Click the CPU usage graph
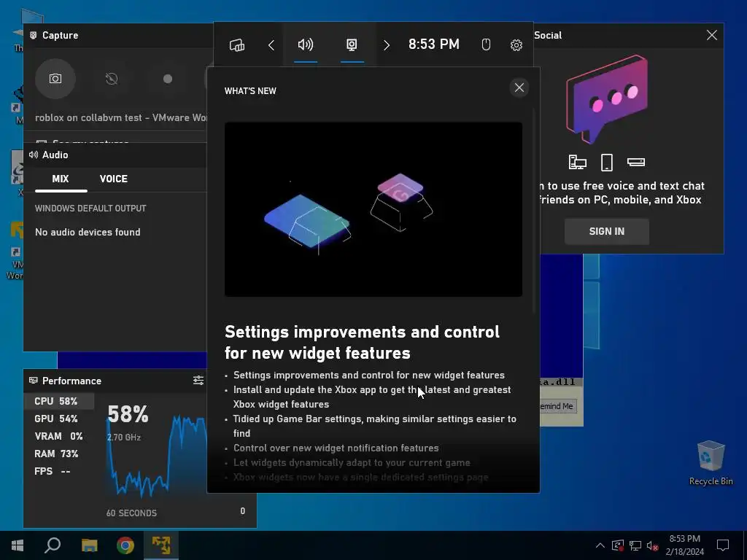The image size is (747, 560). click(158, 457)
